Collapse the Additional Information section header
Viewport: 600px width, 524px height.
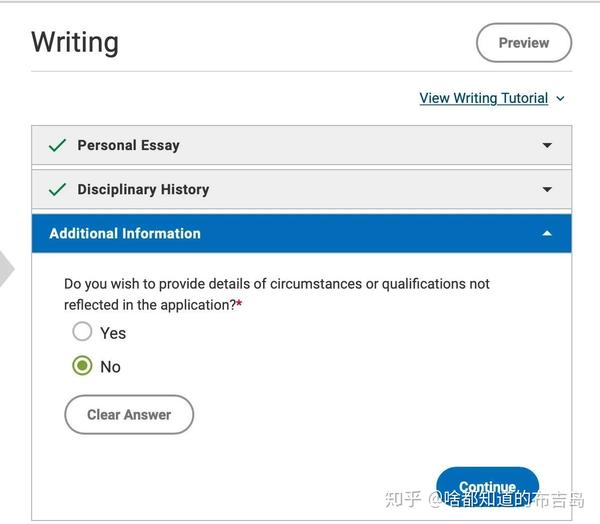tap(125, 233)
